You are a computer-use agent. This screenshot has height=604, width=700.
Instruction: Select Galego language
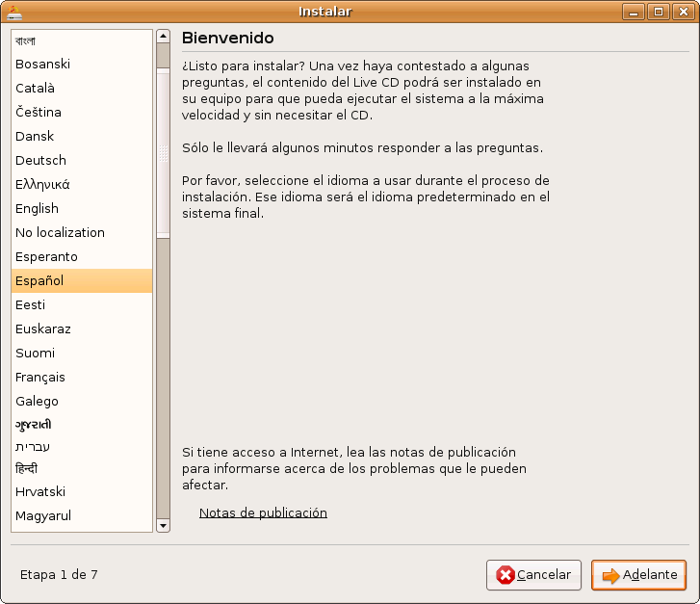(x=82, y=401)
